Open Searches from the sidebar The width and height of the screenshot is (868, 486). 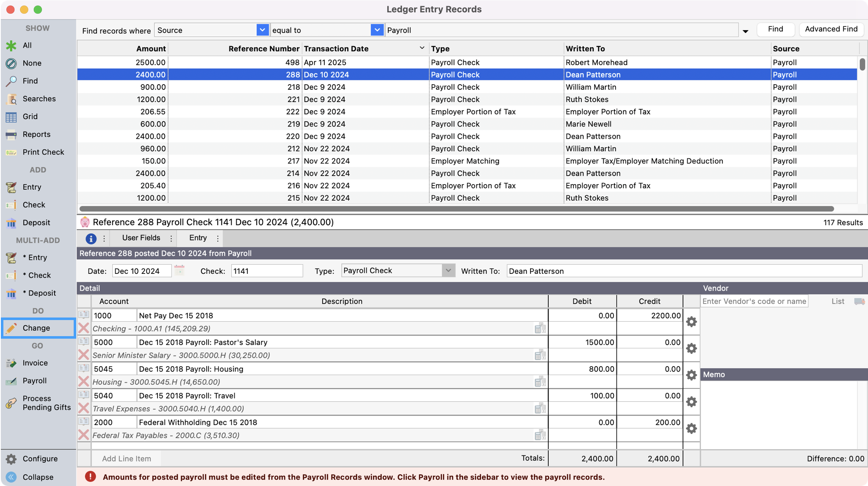click(39, 99)
